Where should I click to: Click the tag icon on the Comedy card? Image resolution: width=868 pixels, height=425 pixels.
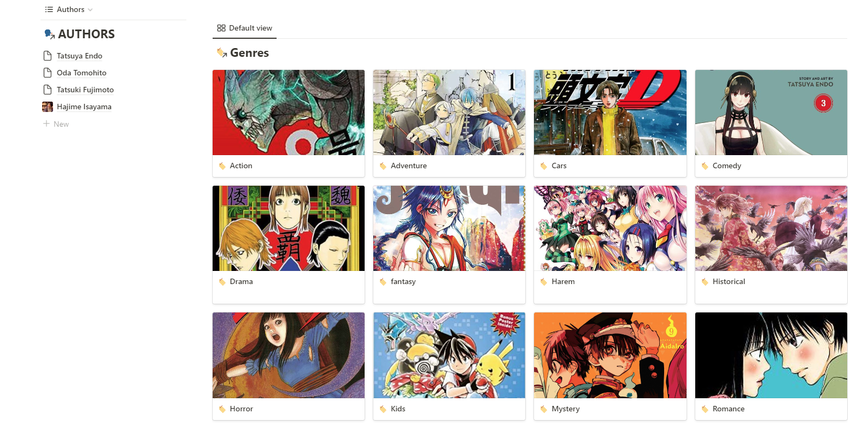coord(705,166)
